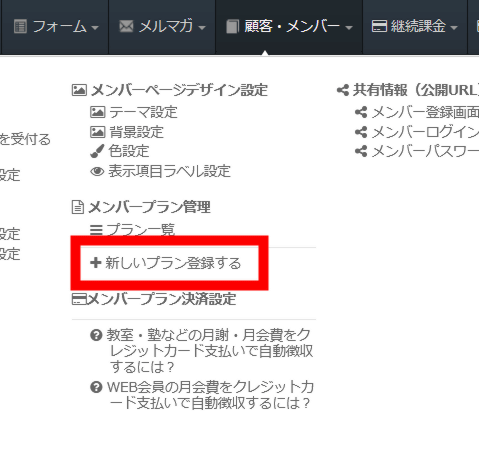
Task: Click the question icon beside WEB会員の月会費
Action: point(96,387)
